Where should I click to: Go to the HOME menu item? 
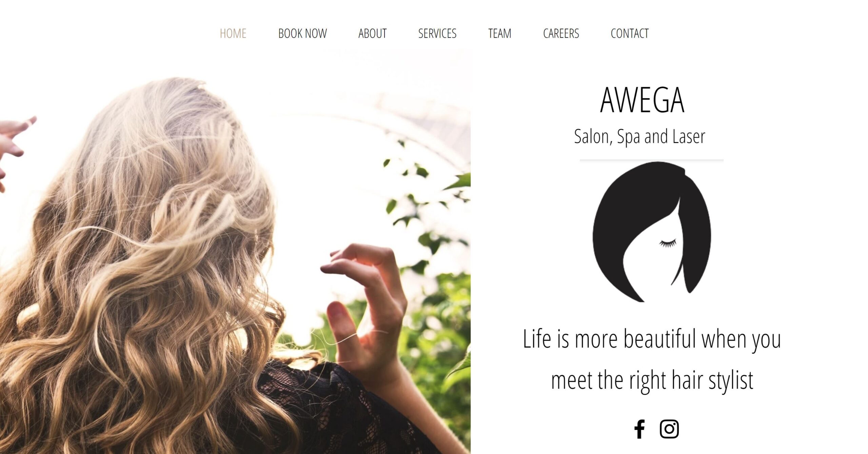[233, 33]
